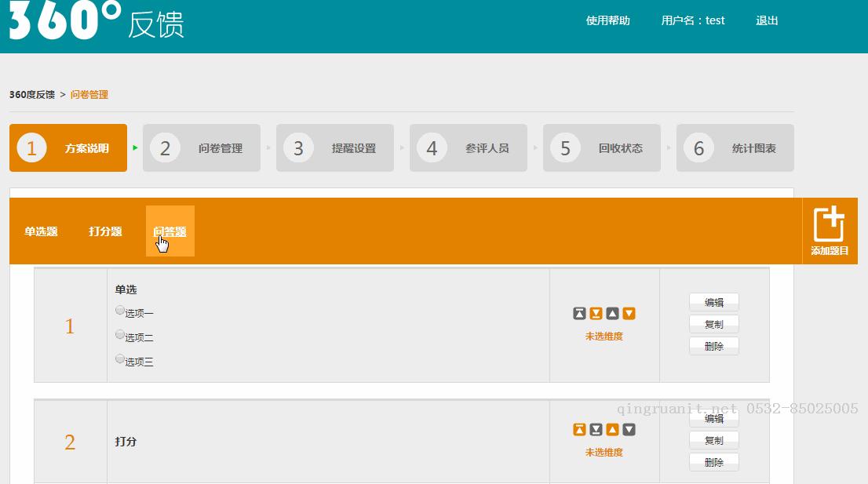Select radio button 选项一
This screenshot has height=484, width=868.
[x=120, y=311]
